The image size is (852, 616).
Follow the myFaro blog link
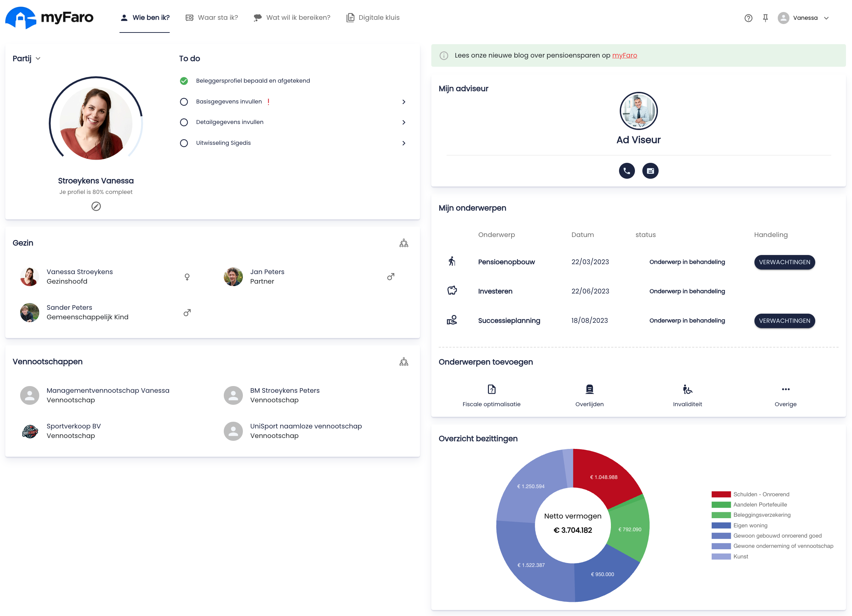(624, 55)
